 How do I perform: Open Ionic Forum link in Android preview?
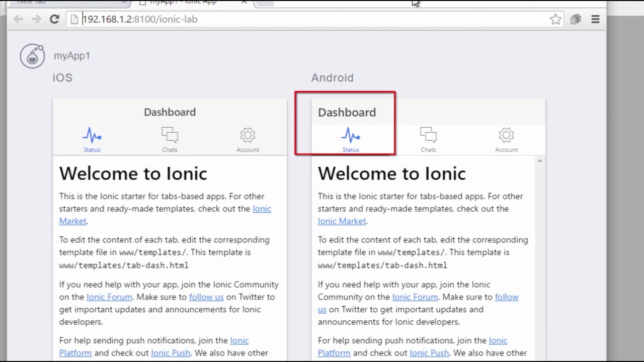tap(415, 297)
